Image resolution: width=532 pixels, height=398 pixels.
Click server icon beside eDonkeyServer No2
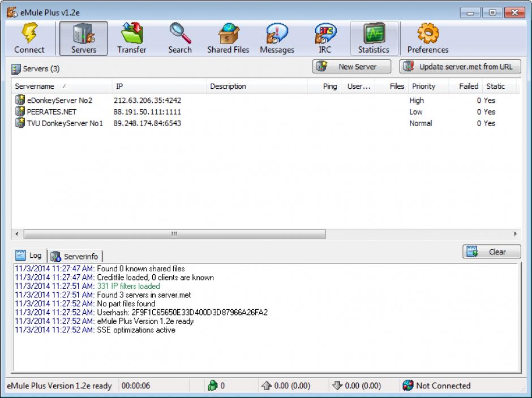point(20,99)
